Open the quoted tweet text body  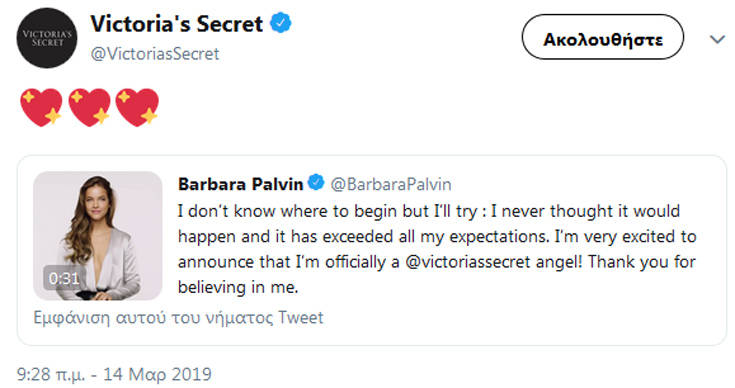[437, 249]
